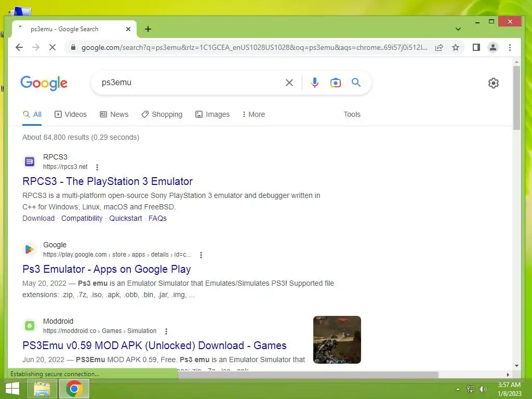Click the forward navigation arrow

point(36,47)
